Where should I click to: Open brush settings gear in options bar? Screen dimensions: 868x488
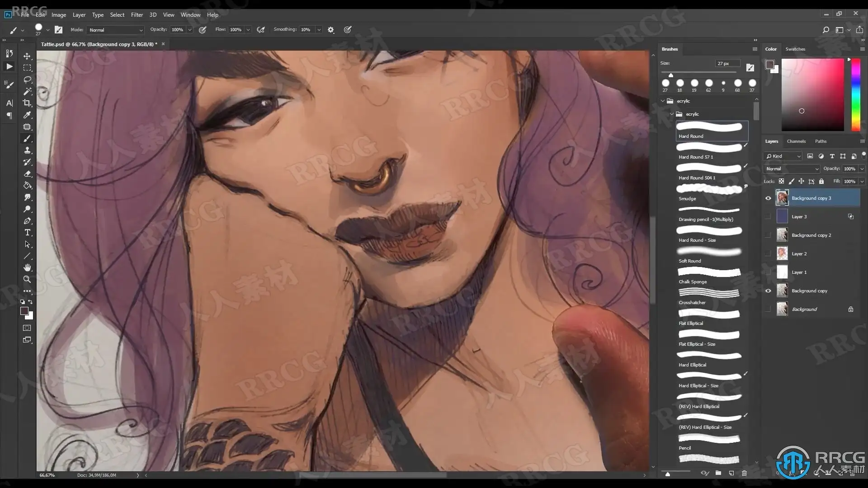(x=331, y=30)
